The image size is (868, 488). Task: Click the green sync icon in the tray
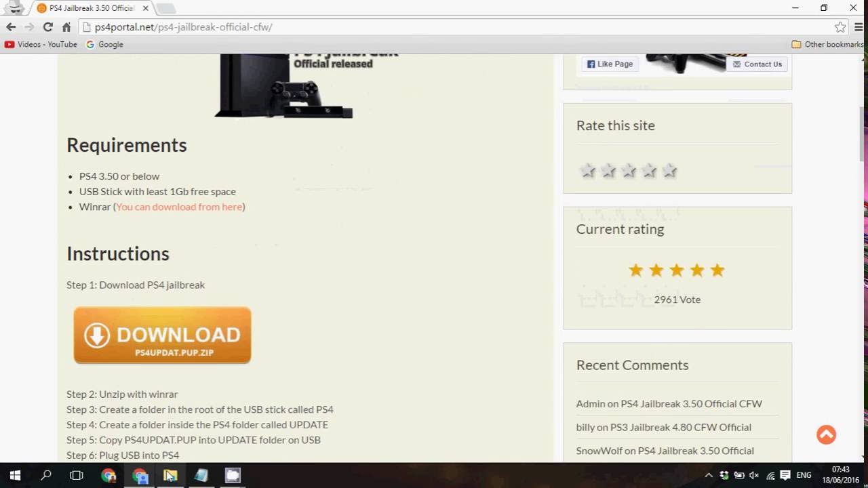tap(724, 475)
